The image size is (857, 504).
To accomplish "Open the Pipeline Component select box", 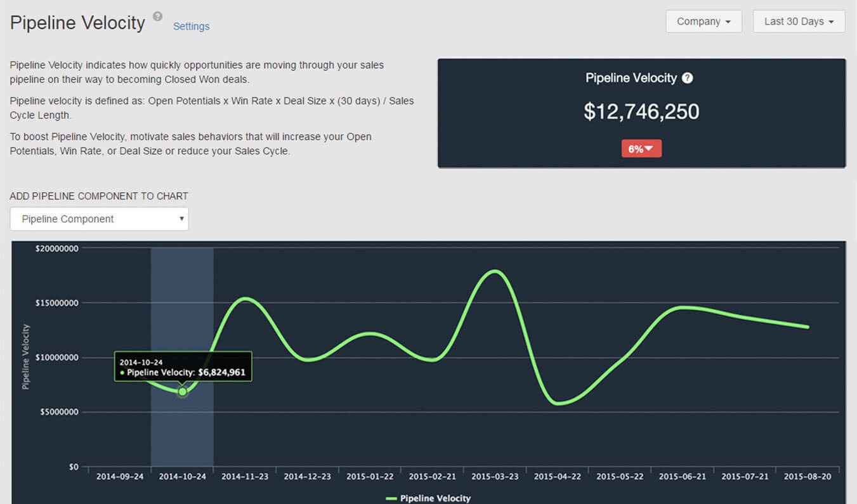I will (x=99, y=219).
